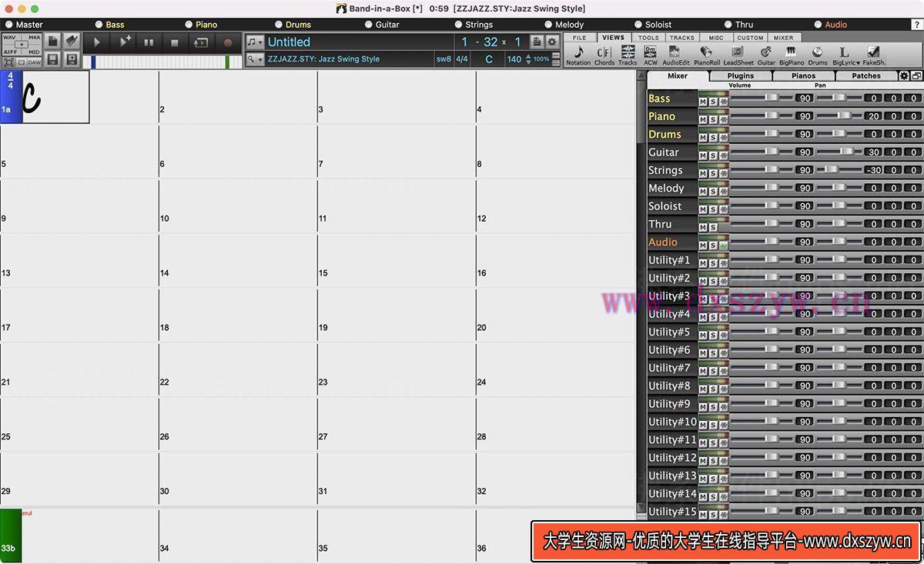
Task: Show the LeadSheet window
Action: pyautogui.click(x=738, y=55)
